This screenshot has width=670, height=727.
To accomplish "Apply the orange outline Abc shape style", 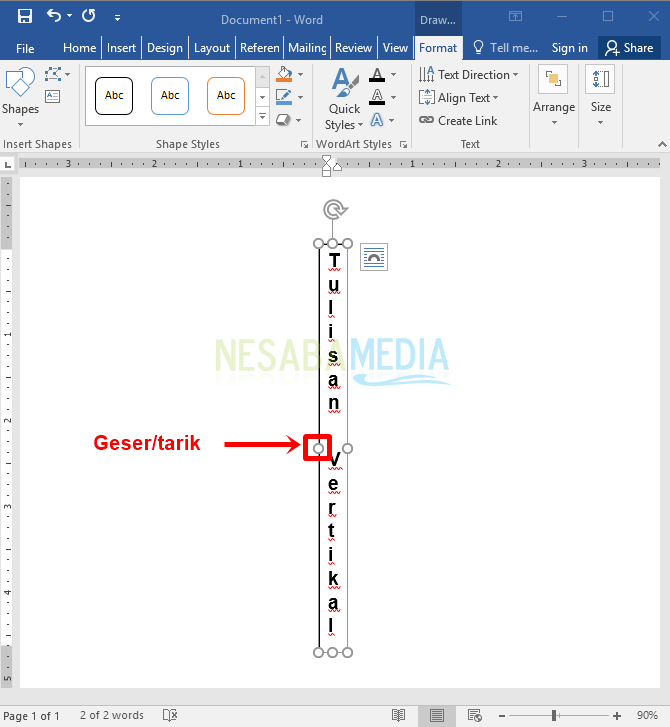I will [x=226, y=96].
